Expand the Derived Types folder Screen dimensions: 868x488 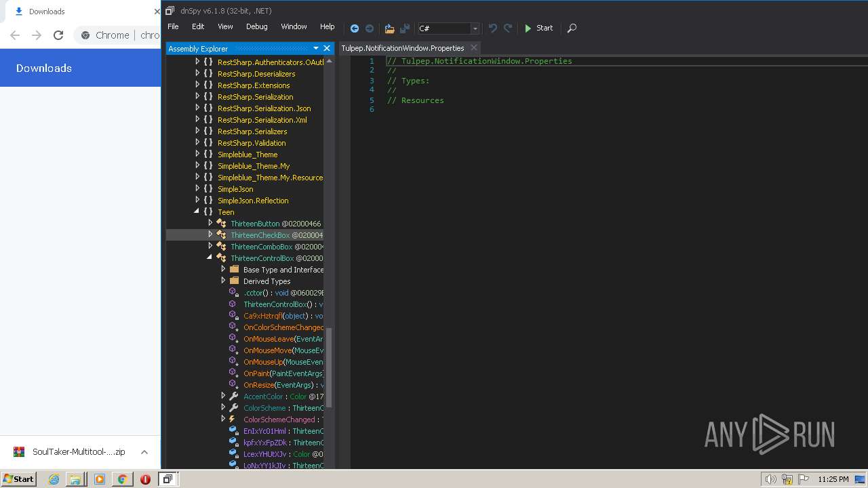pos(223,281)
